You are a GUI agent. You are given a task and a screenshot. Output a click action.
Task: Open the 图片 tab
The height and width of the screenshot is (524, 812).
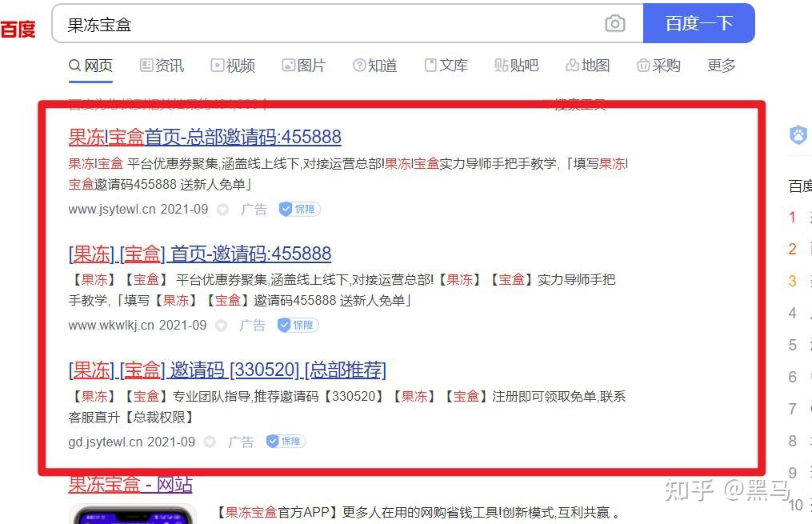pyautogui.click(x=304, y=66)
